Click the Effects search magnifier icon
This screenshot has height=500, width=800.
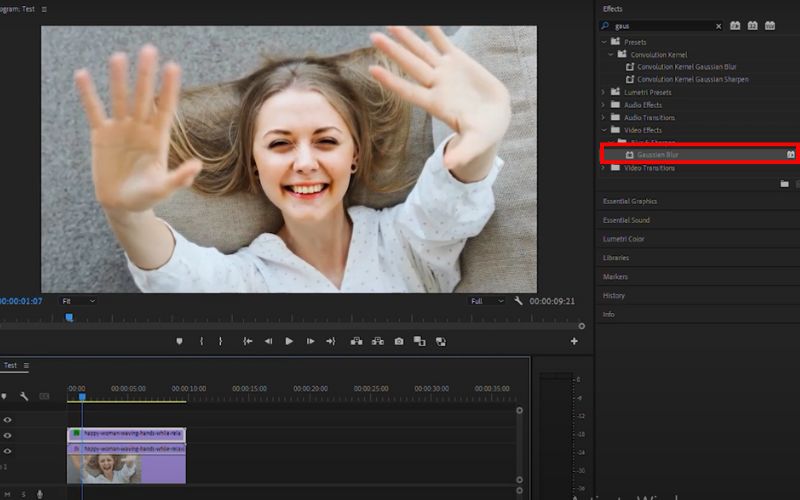coord(605,26)
